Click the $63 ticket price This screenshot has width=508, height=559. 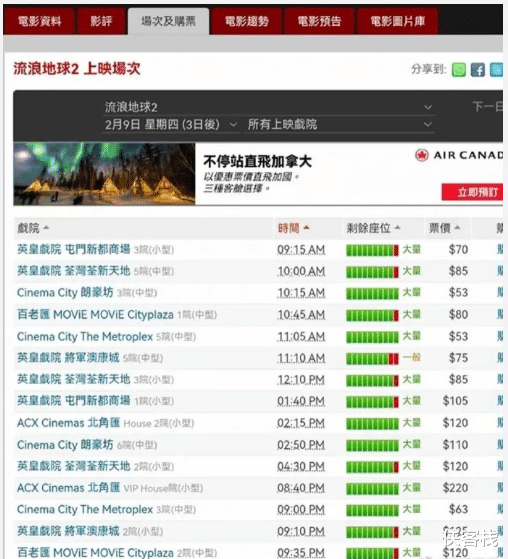point(458,509)
